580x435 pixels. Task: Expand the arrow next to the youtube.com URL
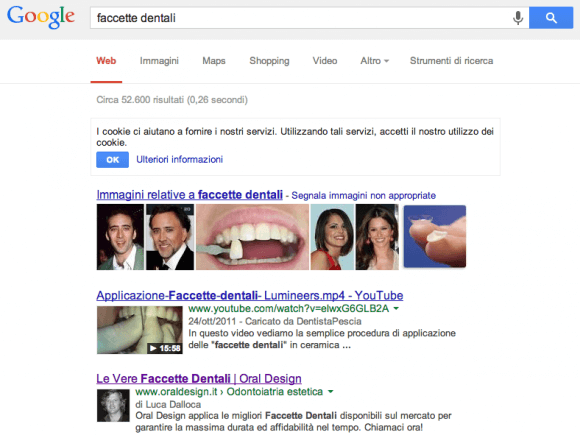click(x=396, y=308)
